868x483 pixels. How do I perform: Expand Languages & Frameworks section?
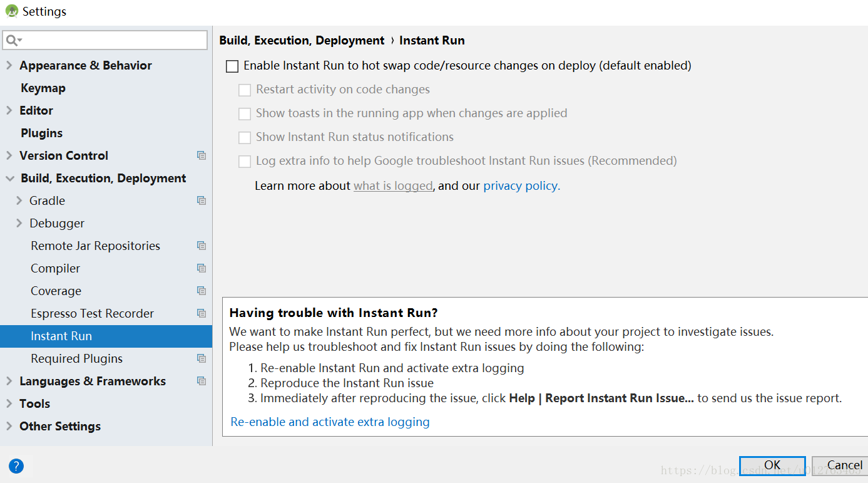tap(9, 381)
